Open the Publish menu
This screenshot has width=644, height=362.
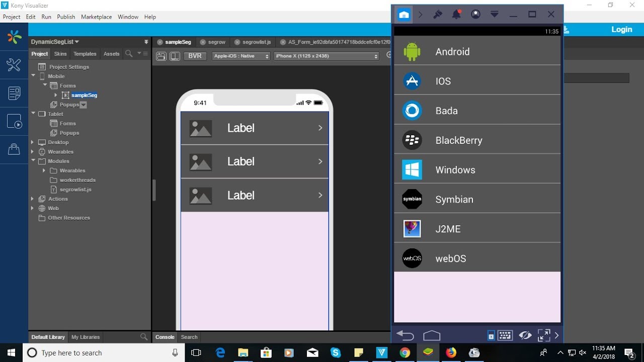coord(66,17)
